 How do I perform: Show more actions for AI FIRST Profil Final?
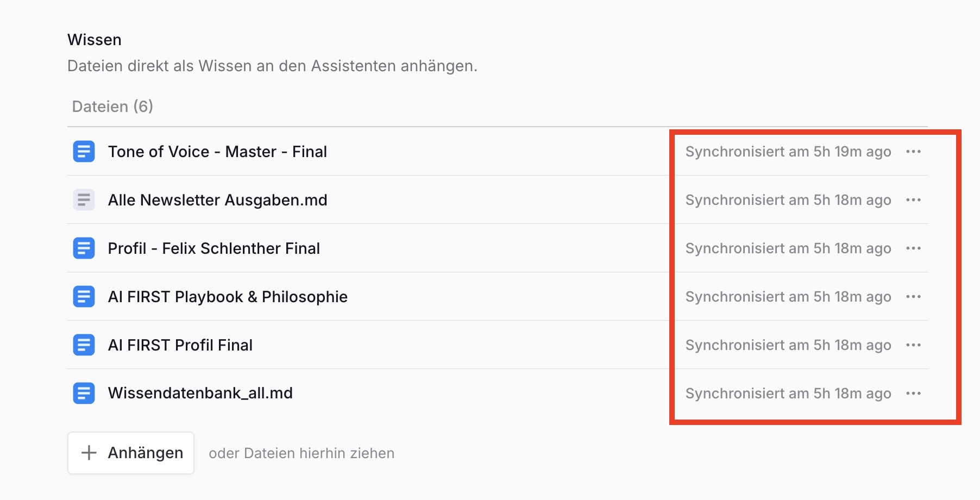[x=913, y=345]
